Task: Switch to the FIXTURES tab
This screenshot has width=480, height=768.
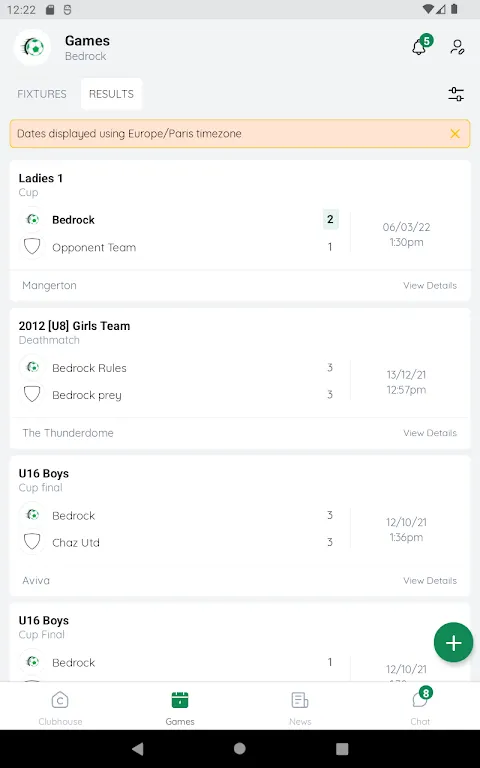Action: point(42,94)
